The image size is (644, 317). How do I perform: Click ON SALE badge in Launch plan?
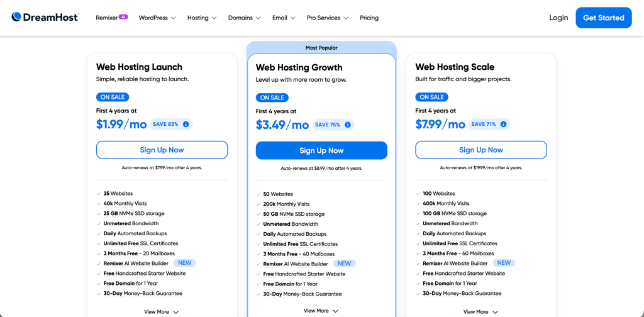pyautogui.click(x=113, y=97)
